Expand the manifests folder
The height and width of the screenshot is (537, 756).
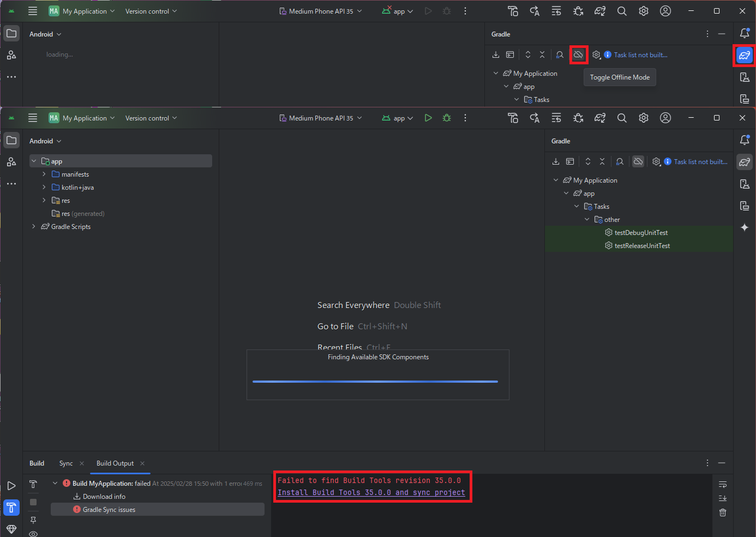44,174
